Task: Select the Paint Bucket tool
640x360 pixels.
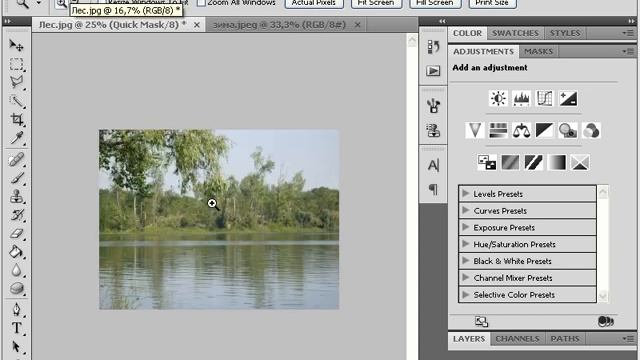Action: click(16, 252)
